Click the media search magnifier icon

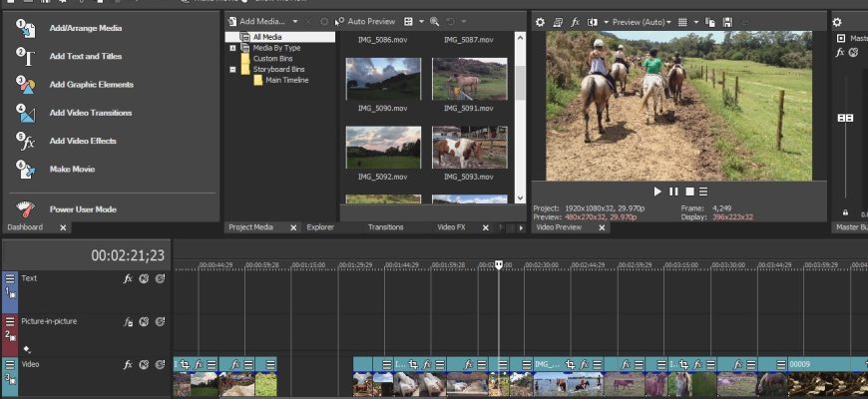[x=435, y=22]
